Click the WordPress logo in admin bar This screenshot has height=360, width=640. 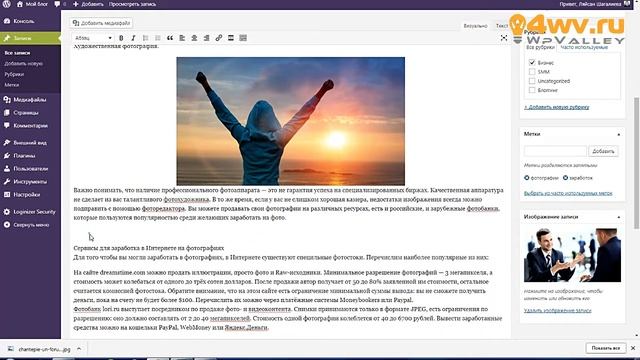pyautogui.click(x=7, y=4)
